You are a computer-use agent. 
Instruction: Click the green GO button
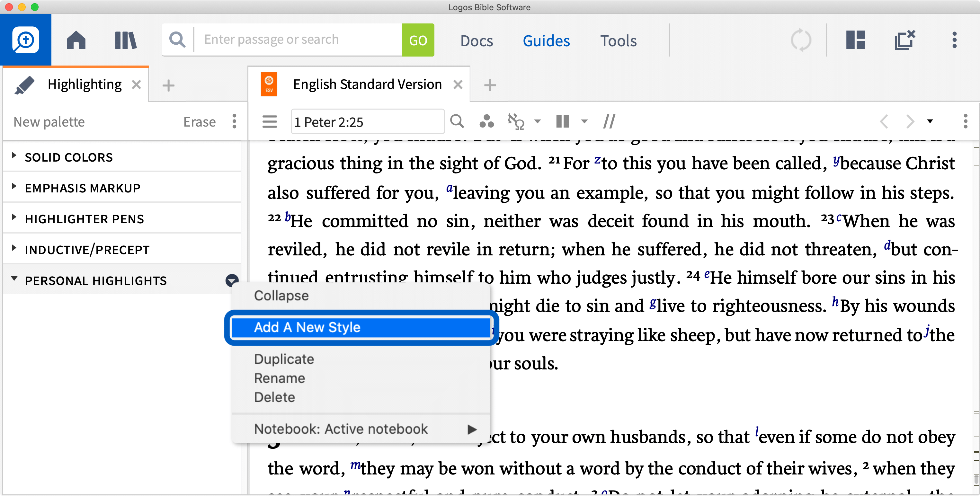coord(418,40)
